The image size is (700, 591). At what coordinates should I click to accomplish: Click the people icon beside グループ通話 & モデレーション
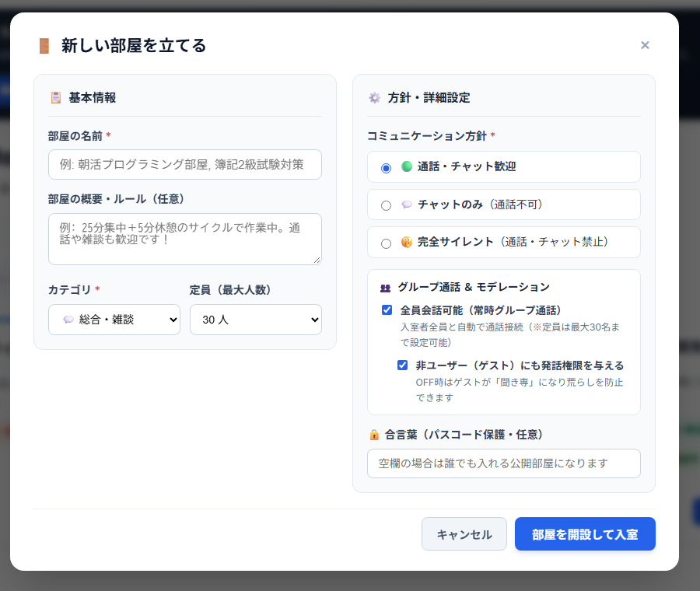pos(385,288)
